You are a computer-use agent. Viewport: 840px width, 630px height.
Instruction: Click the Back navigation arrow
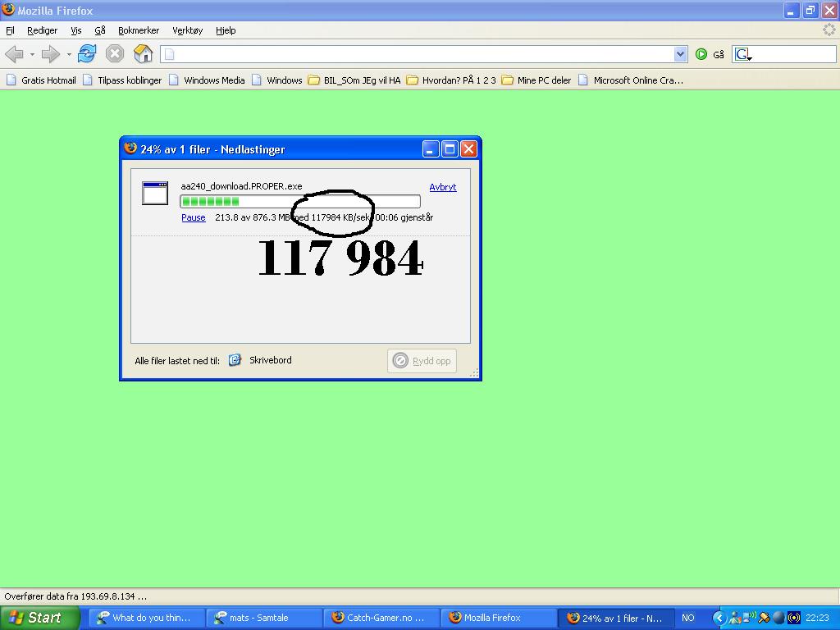[x=14, y=54]
